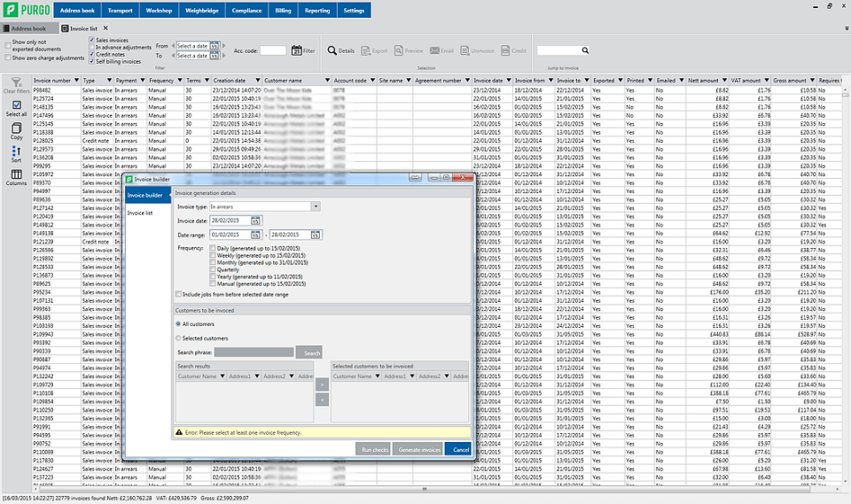Screen dimensions: 851x504
Task: Open Agreement number column filter dropdown
Action: pyautogui.click(x=467, y=81)
